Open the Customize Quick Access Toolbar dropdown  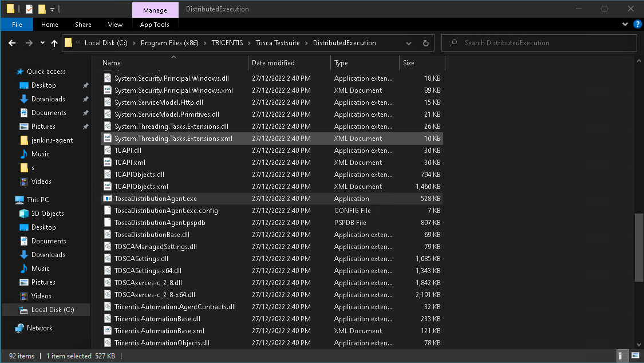click(x=52, y=9)
